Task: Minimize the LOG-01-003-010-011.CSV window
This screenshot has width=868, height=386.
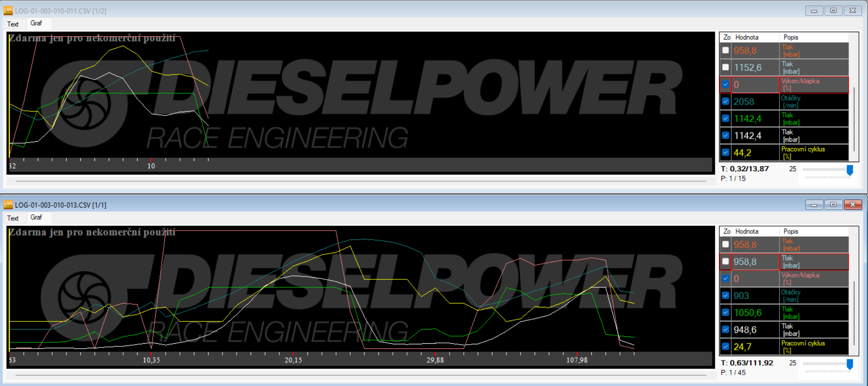Action: point(814,10)
